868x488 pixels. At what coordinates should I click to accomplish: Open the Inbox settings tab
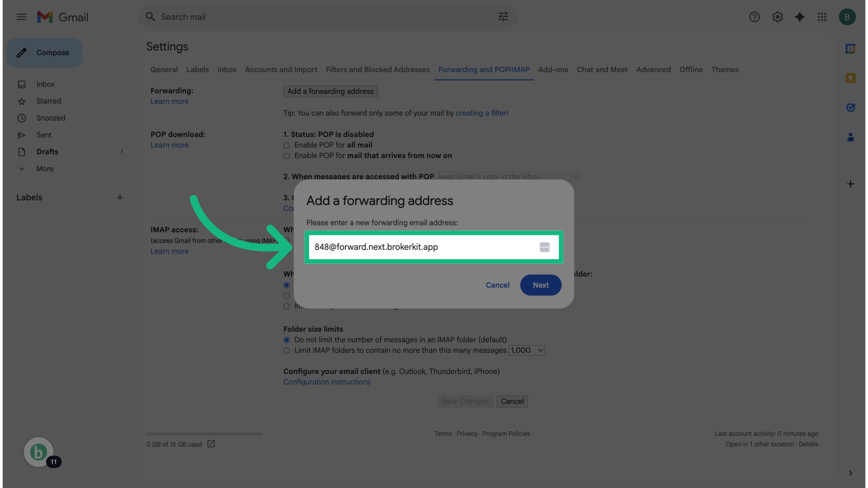coord(227,70)
